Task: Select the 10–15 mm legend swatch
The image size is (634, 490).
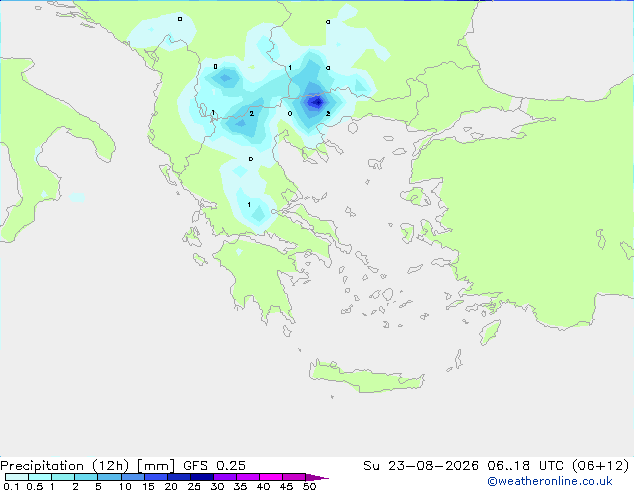Action: 132,477
